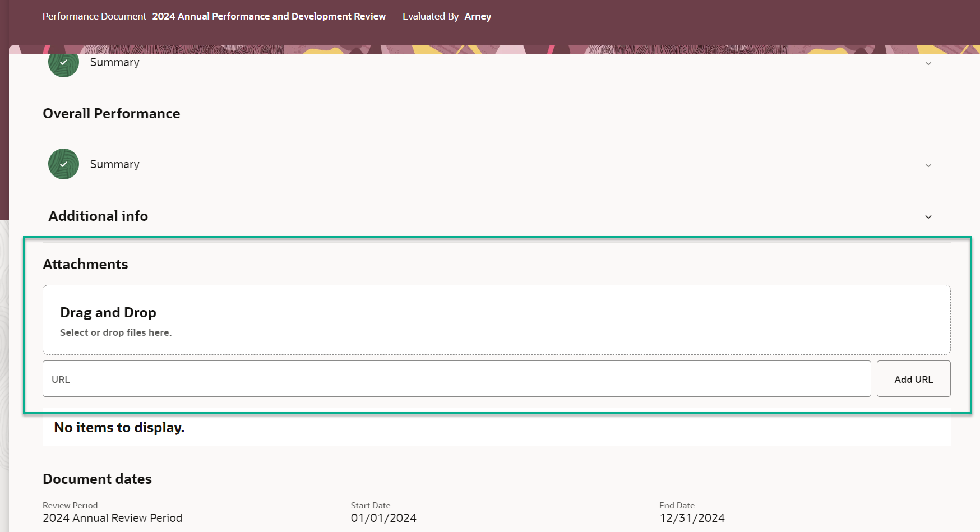Expand the top Summary section
The height and width of the screenshot is (532, 980).
pos(928,63)
